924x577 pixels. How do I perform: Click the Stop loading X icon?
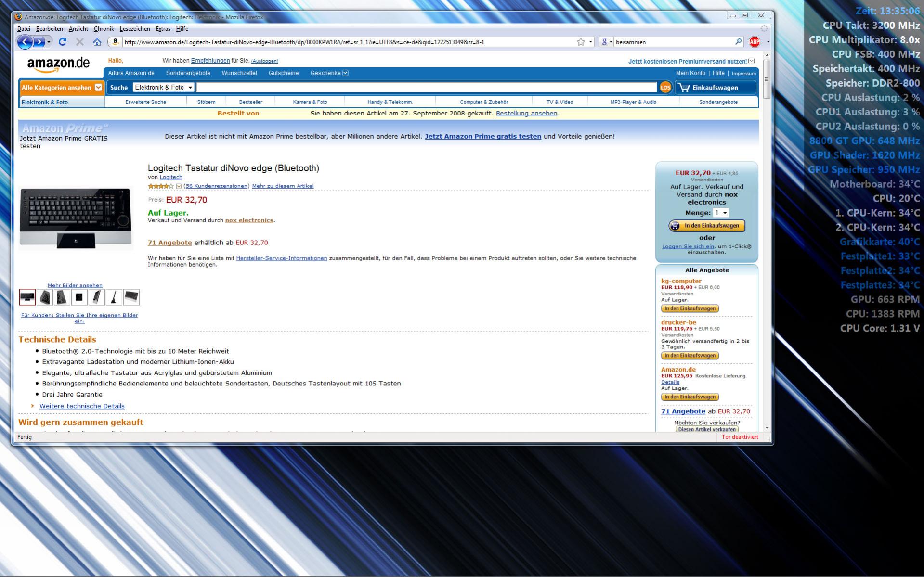click(x=80, y=42)
